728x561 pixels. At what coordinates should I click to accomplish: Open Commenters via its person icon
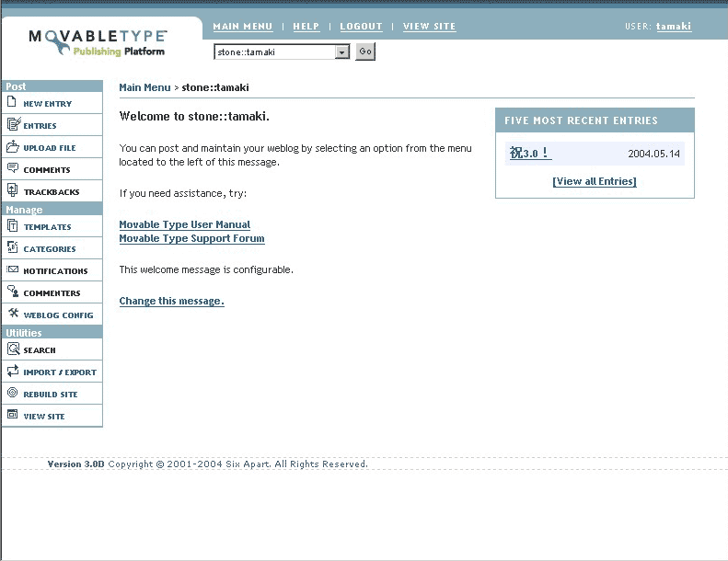13,292
